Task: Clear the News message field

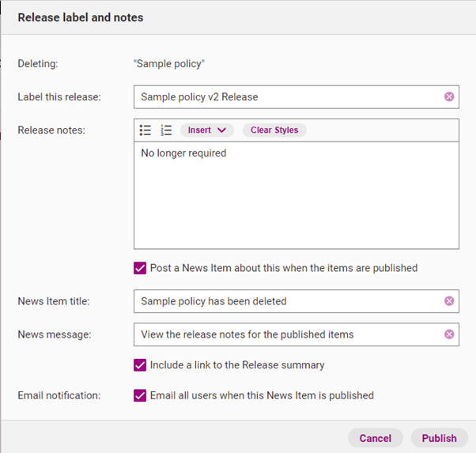Action: [x=449, y=334]
